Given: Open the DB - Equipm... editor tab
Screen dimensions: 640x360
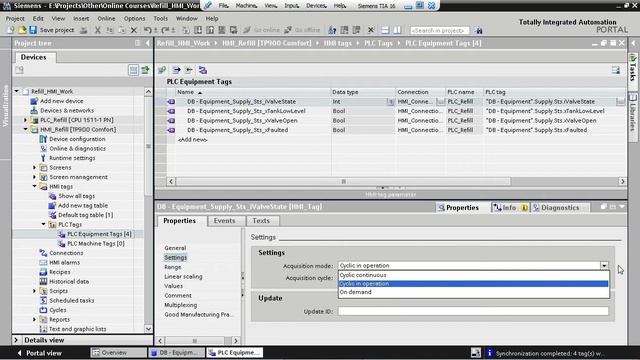Looking at the screenshot, I should 176,353.
